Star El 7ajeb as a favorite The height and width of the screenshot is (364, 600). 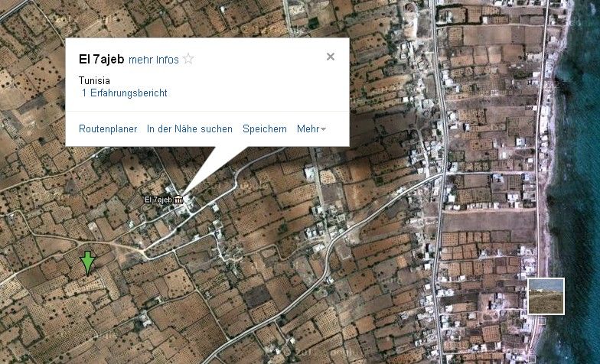tap(188, 59)
